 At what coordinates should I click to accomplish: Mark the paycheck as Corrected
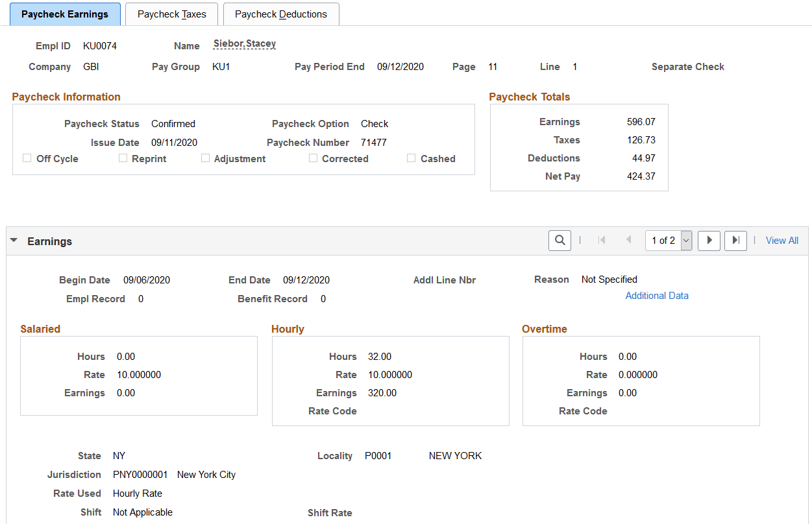click(313, 158)
